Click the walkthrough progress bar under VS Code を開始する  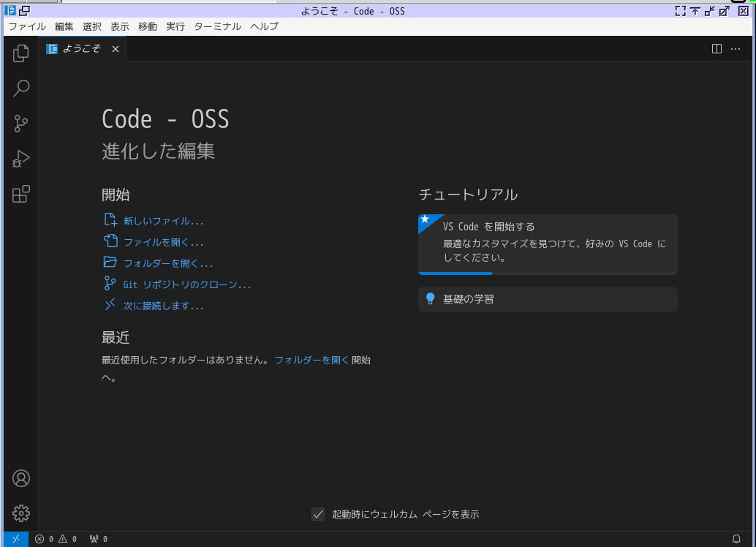pyautogui.click(x=548, y=273)
